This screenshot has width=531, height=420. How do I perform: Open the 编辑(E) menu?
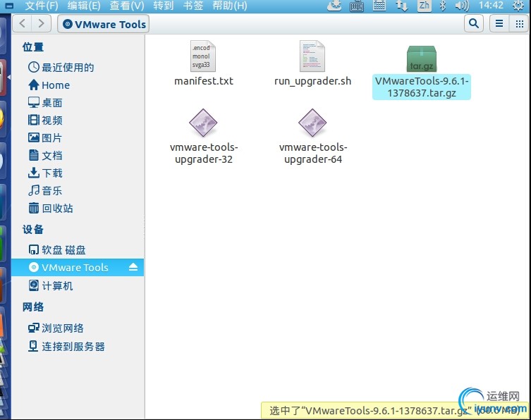pyautogui.click(x=84, y=6)
